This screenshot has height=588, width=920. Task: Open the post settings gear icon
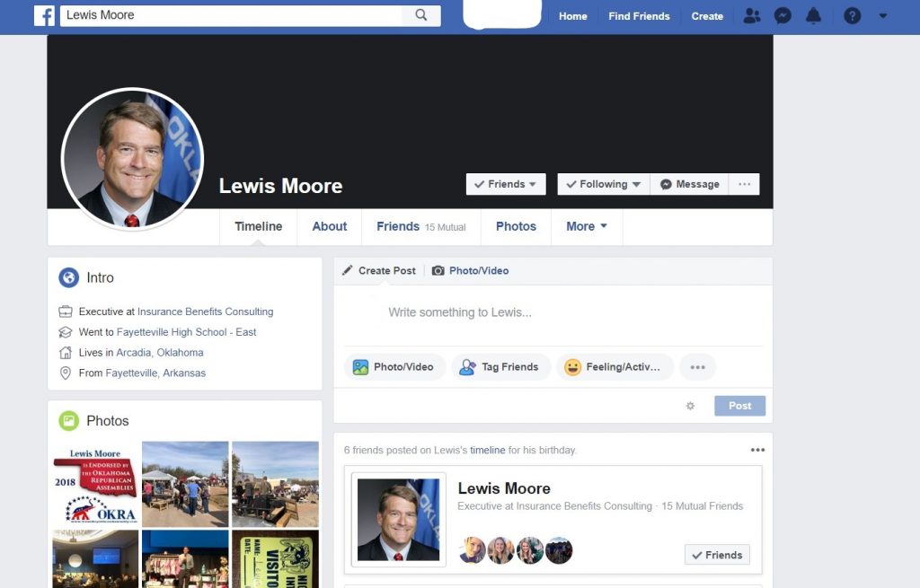(690, 406)
